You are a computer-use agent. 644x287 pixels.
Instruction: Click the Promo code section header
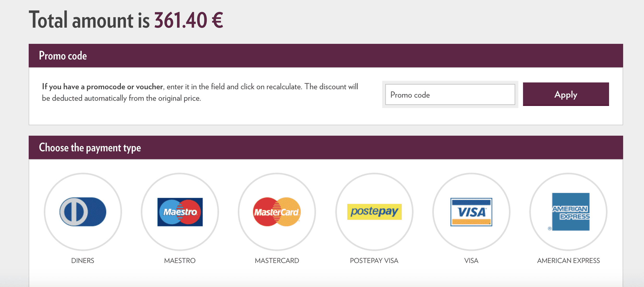coord(63,56)
